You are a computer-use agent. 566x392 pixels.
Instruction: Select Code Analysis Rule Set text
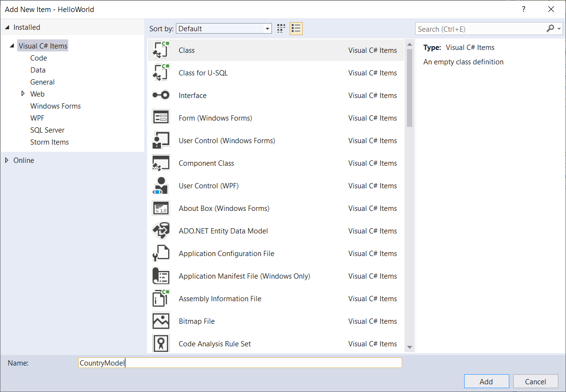tap(215, 343)
